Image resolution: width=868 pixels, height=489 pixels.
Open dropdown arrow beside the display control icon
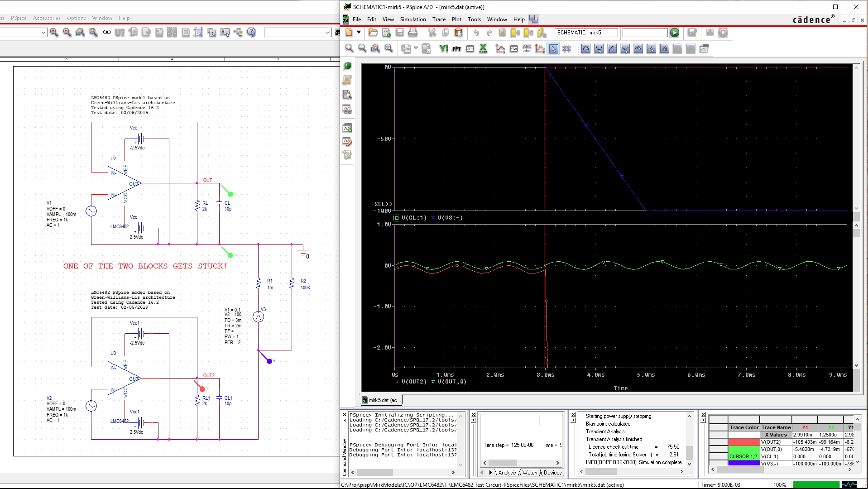click(416, 48)
